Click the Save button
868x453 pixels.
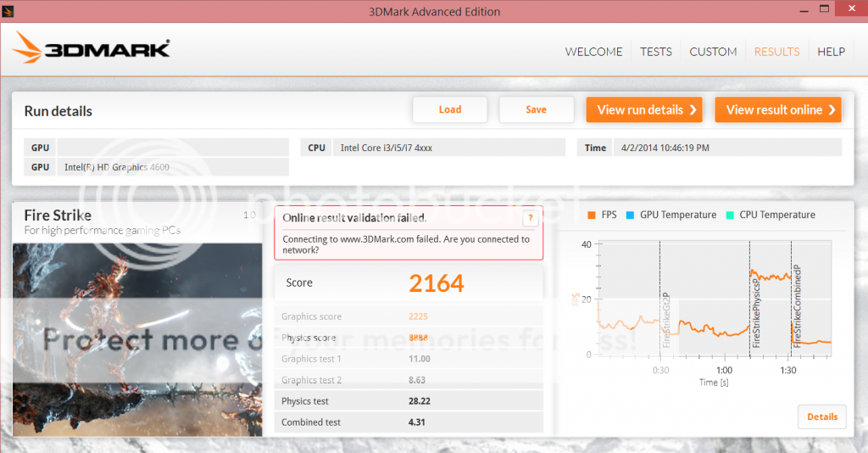coord(536,109)
